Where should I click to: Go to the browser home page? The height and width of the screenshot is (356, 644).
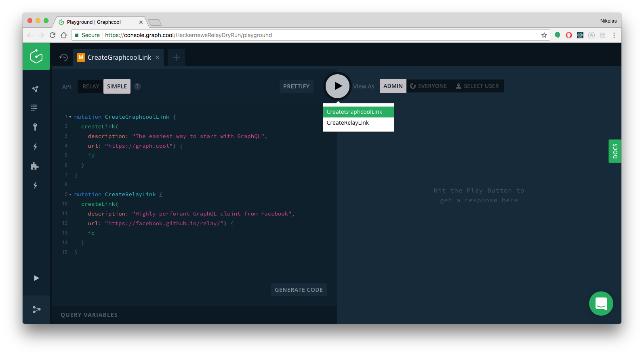pos(64,35)
